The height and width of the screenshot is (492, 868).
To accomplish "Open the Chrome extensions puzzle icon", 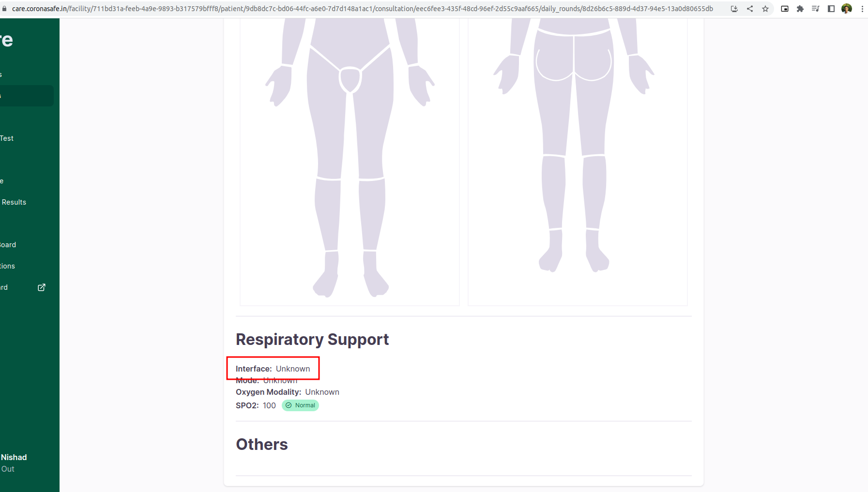I will pos(800,8).
